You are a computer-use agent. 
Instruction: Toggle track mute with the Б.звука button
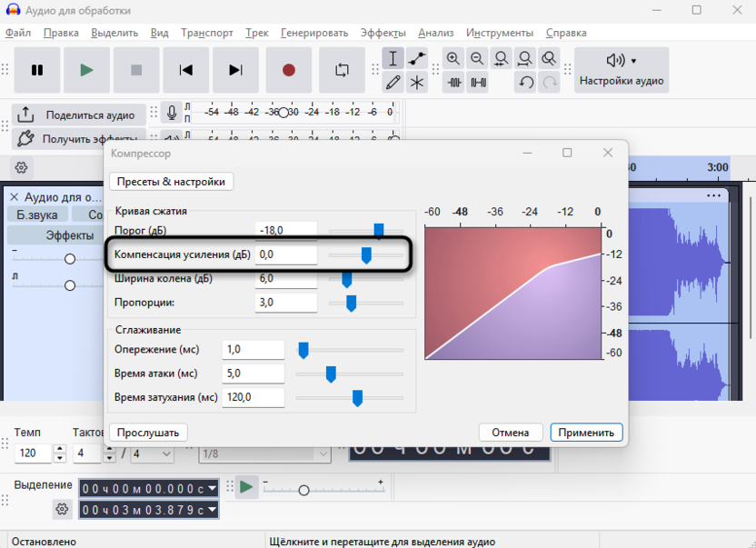(37, 214)
